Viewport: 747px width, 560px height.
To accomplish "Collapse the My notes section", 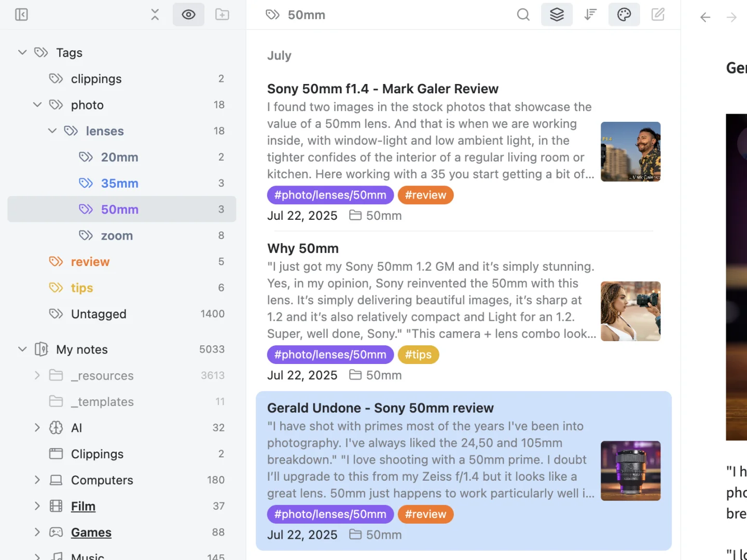I will tap(22, 349).
